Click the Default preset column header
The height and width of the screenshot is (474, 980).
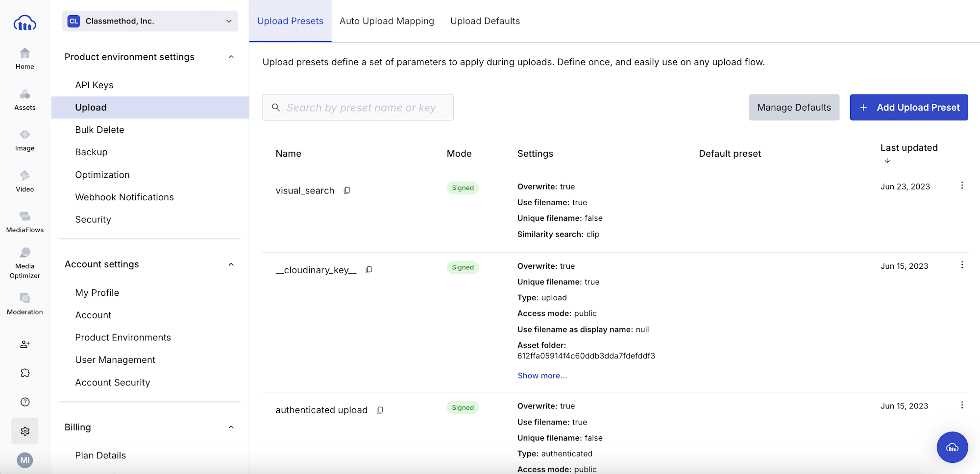(730, 154)
